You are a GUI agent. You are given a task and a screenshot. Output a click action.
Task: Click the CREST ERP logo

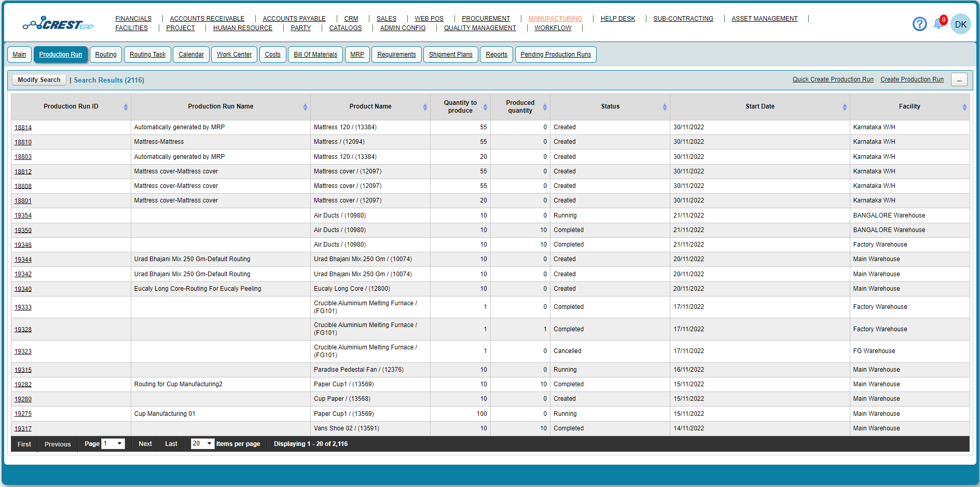57,23
